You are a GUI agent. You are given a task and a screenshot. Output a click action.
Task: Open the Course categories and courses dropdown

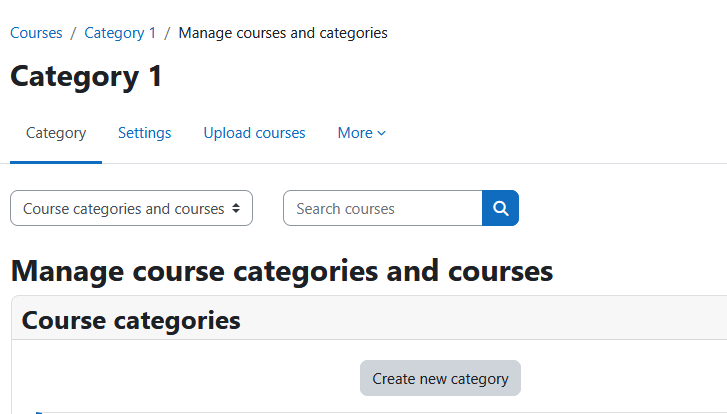click(x=131, y=208)
